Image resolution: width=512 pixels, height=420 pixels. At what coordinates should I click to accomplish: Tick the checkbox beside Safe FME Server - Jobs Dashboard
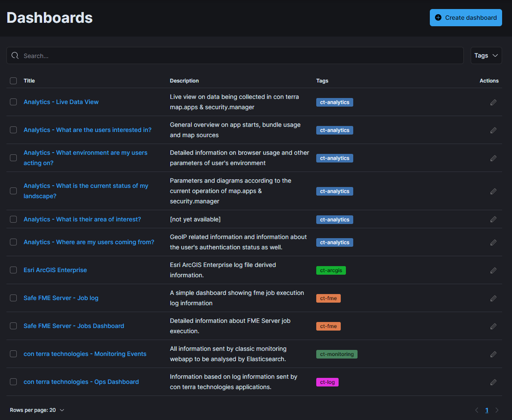coord(13,326)
